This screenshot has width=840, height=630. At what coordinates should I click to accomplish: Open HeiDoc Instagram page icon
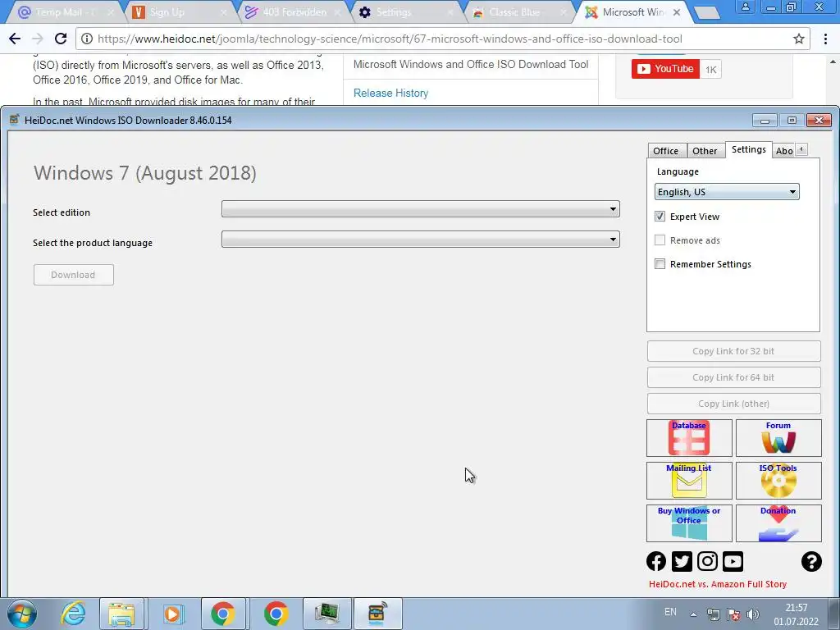point(707,561)
